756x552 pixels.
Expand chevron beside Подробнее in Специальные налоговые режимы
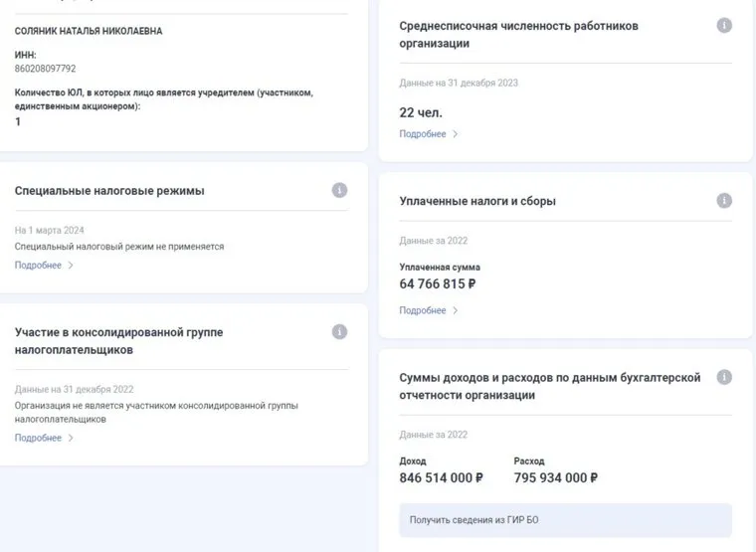tap(71, 266)
